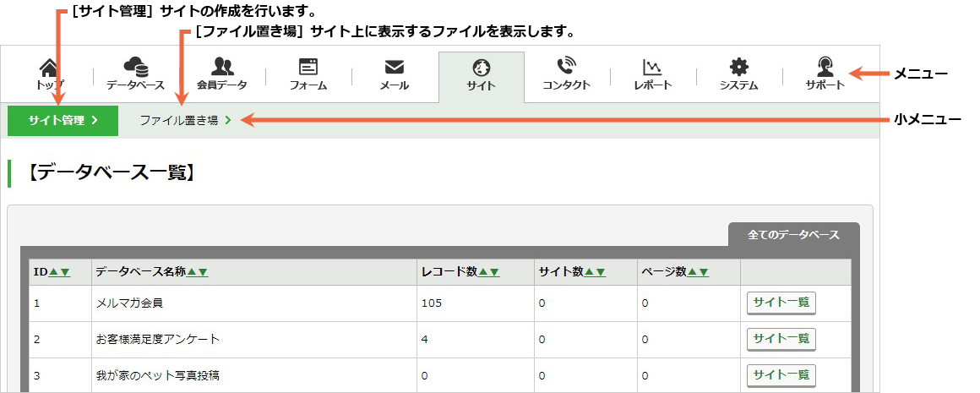980x393 pixels.
Task: Open the メール envelope menu
Action: point(395,75)
